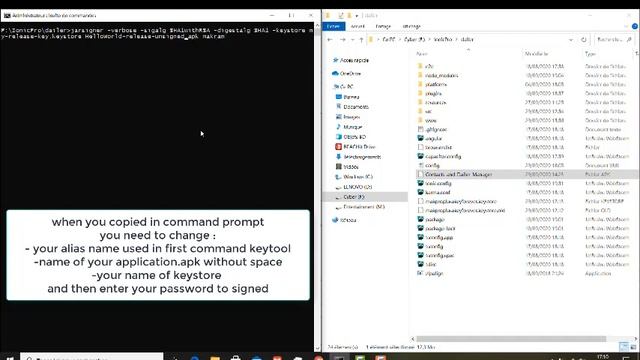Go forward in File Explorer navigation
The height and width of the screenshot is (360, 640).
pyautogui.click(x=343, y=40)
